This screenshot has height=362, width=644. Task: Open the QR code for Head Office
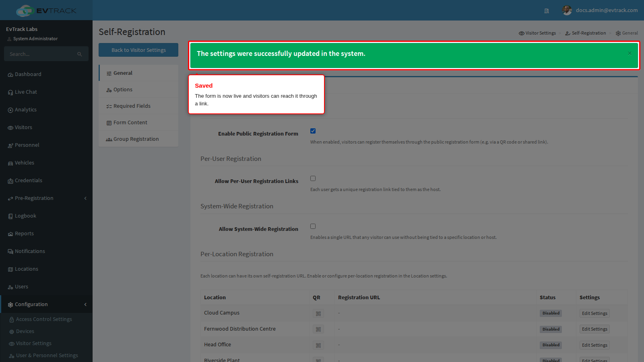(318, 345)
